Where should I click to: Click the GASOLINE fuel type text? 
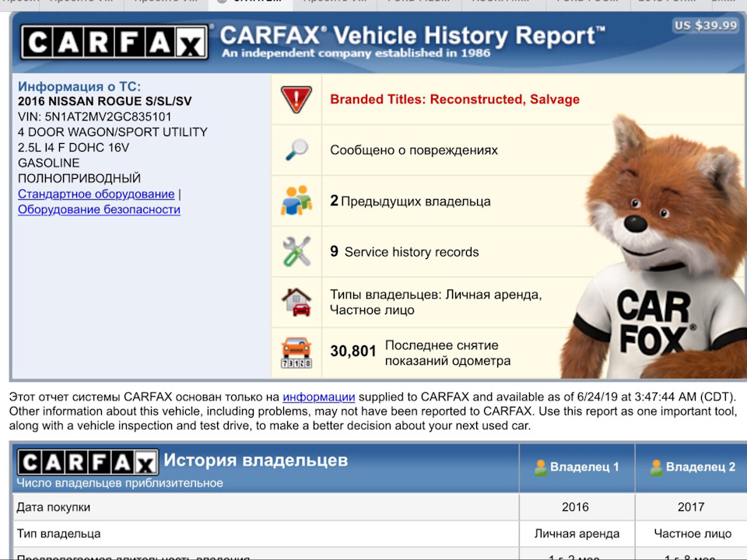48,163
